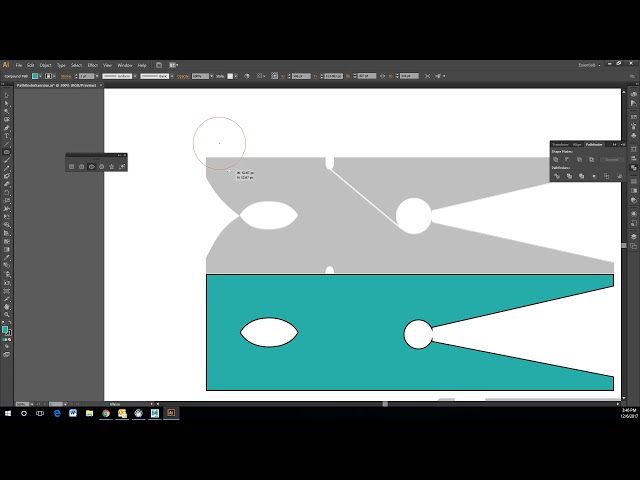Pick Star in floating shape tools panel
This screenshot has width=640, height=480.
pos(111,167)
